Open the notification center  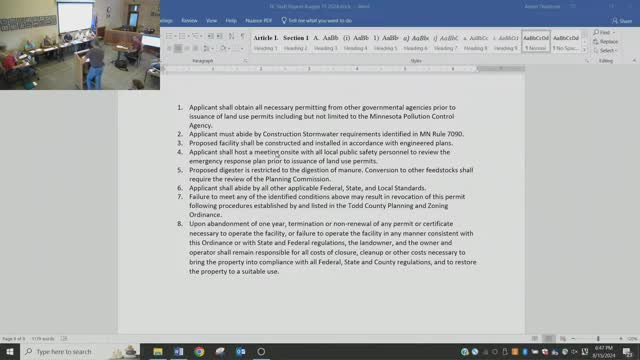pyautogui.click(x=627, y=351)
